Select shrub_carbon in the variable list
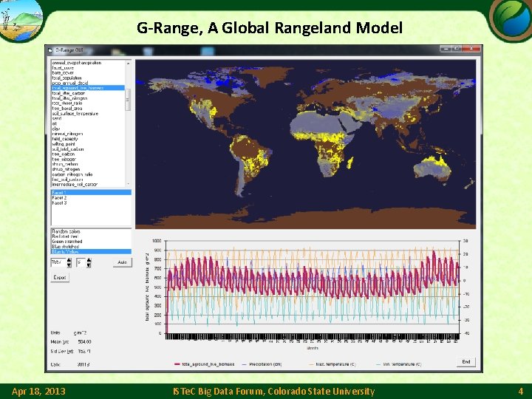 tap(65, 164)
